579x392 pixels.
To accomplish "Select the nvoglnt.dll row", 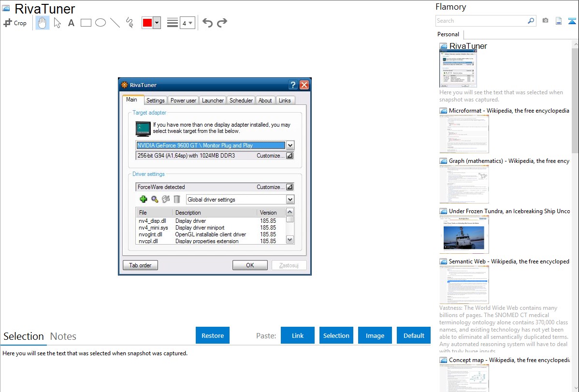I will pyautogui.click(x=211, y=234).
